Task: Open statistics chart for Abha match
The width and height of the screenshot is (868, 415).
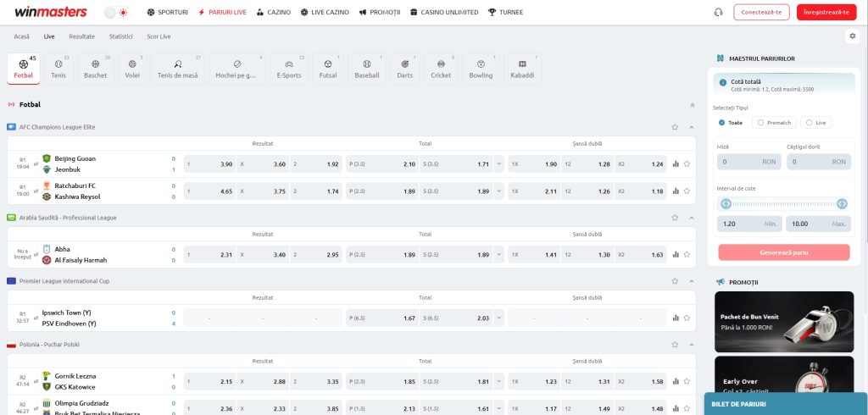Action: [676, 255]
